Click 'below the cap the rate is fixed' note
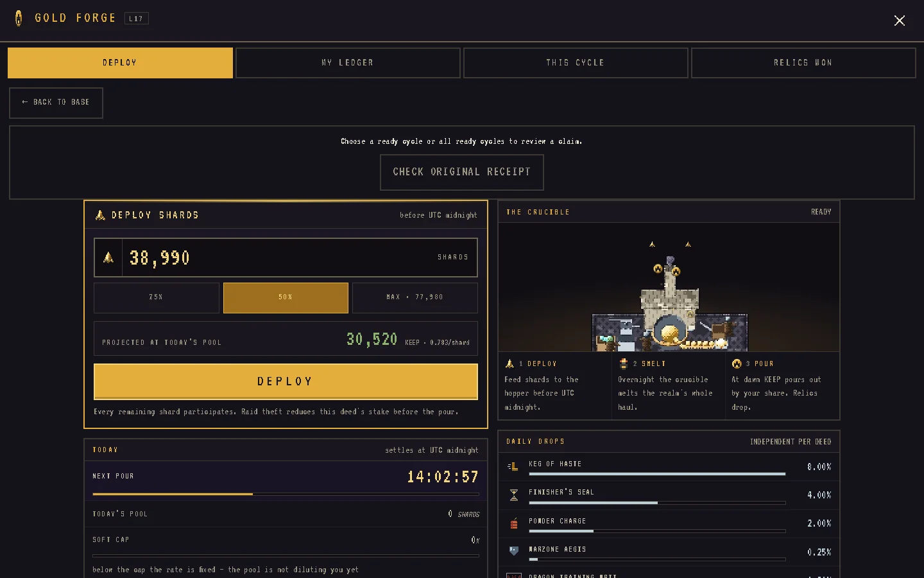Screen dimensions: 924x578 (x=225, y=570)
